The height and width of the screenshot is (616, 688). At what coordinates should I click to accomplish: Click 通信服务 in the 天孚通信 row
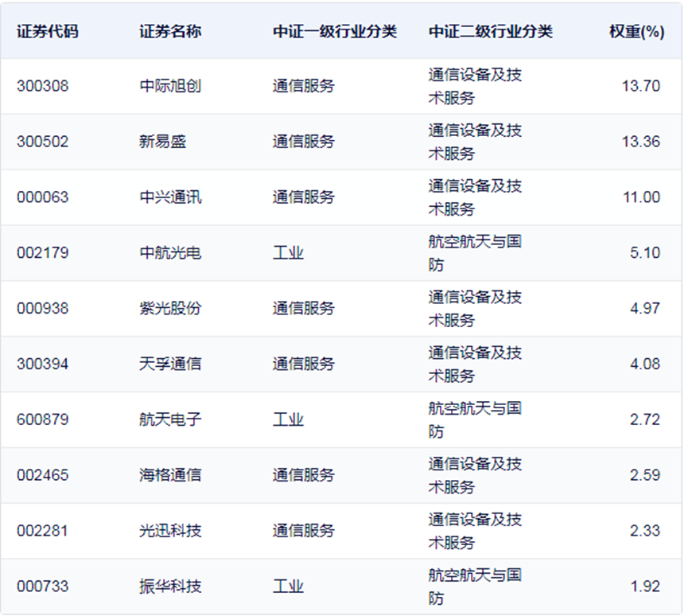[304, 364]
